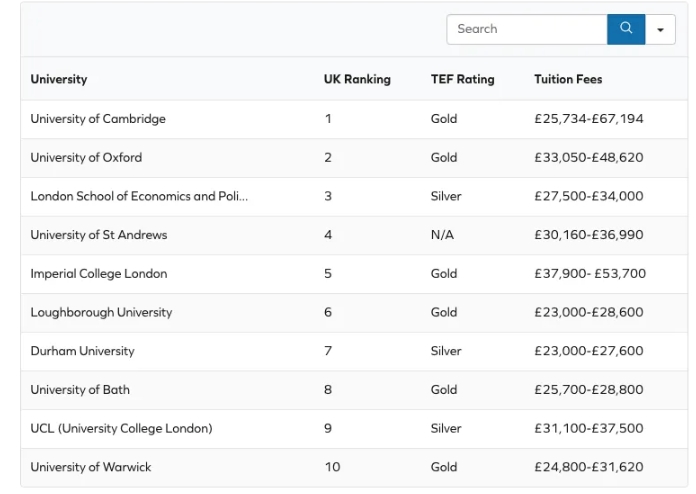Select the University of Oxford row
Viewport: 696px width, 494px height.
coord(86,157)
